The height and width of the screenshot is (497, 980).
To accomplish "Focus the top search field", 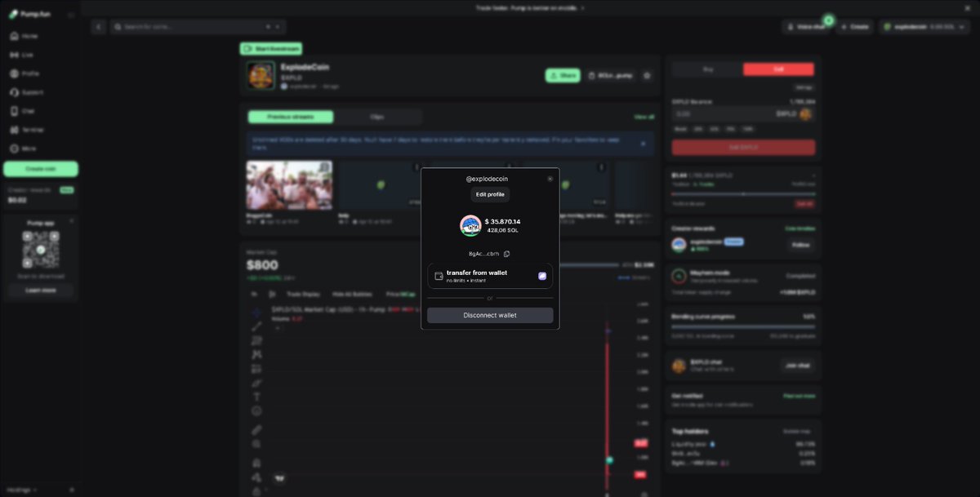I will coord(198,27).
